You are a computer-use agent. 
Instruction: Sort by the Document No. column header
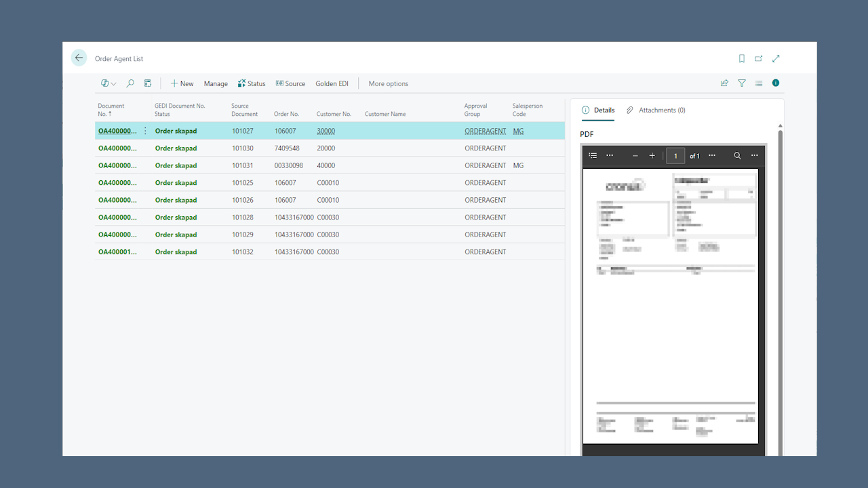[111, 110]
